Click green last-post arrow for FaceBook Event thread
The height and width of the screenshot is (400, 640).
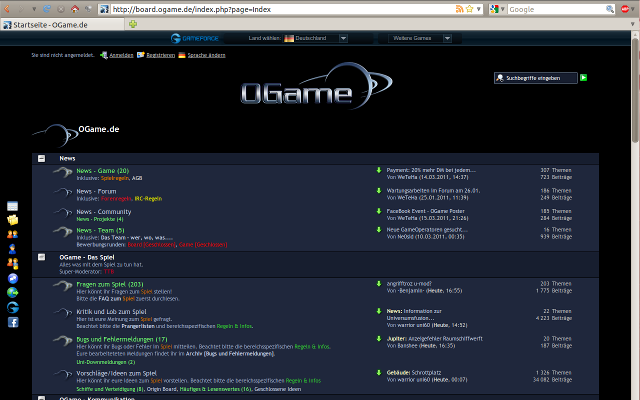pos(379,211)
